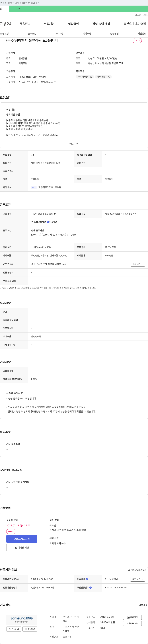Open the 채용정보 menu
The width and height of the screenshot is (148, 644).
click(x=25, y=24)
